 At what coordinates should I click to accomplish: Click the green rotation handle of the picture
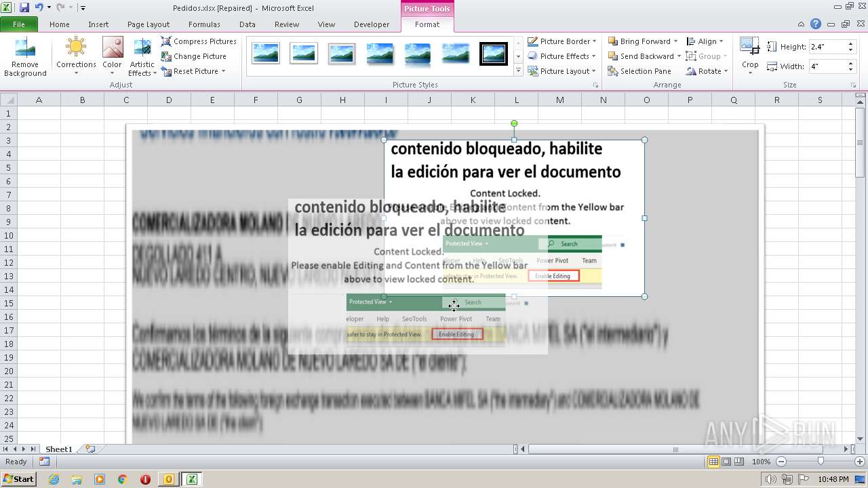coord(514,123)
